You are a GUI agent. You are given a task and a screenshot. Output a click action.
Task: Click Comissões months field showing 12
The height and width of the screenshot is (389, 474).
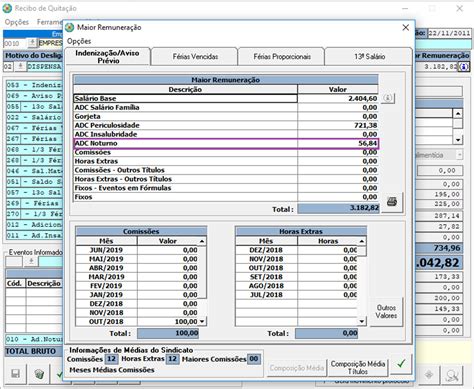tap(111, 359)
